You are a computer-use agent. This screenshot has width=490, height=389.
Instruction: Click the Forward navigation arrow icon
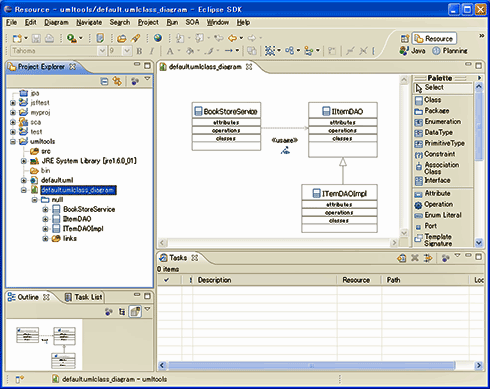(x=252, y=38)
